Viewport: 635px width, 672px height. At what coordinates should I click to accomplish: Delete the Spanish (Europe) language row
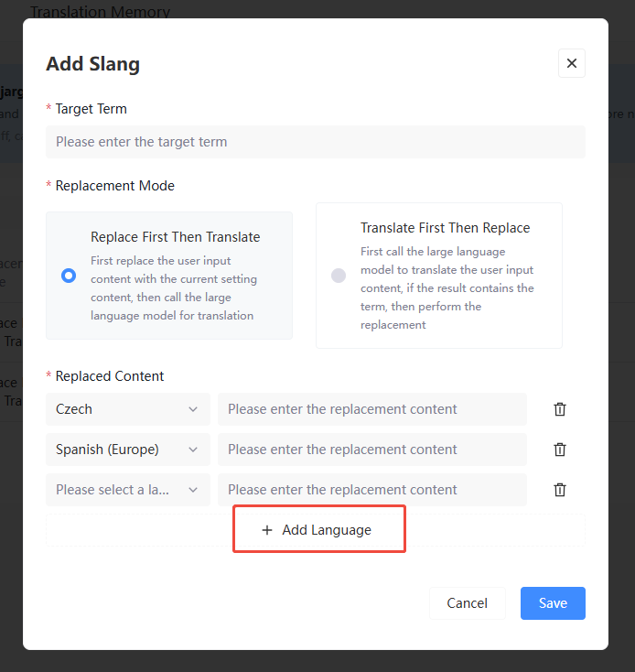click(x=560, y=450)
